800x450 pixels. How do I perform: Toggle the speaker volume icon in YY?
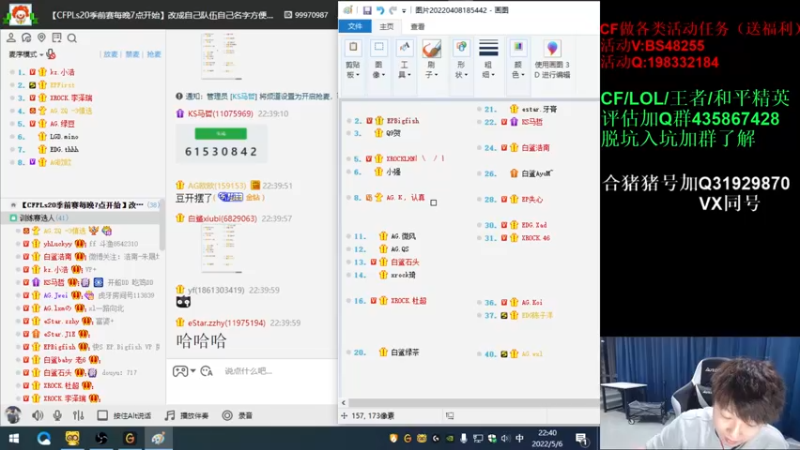[x=37, y=415]
